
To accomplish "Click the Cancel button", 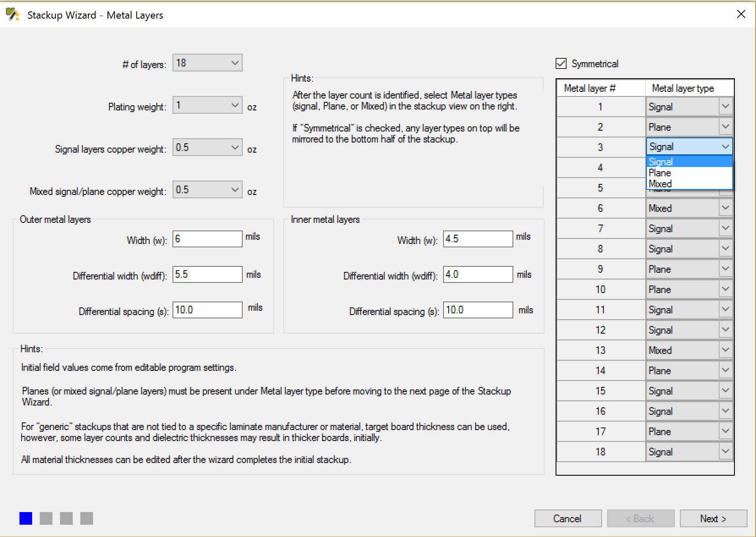I will pyautogui.click(x=568, y=518).
